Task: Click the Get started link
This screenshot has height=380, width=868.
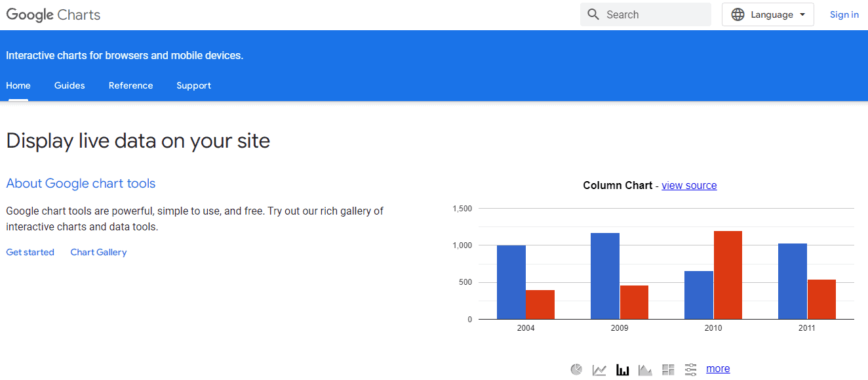Action: pyautogui.click(x=30, y=252)
